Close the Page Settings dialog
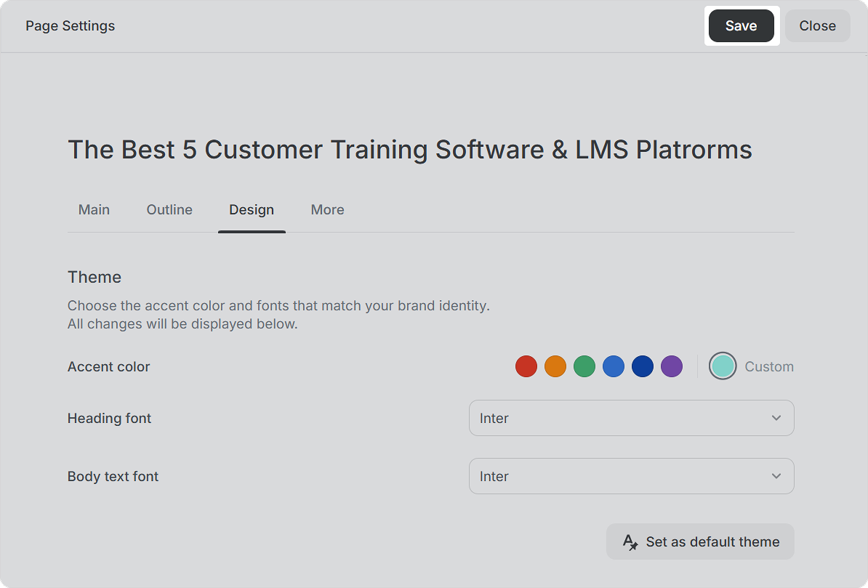Viewport: 868px width, 588px height. click(x=817, y=26)
